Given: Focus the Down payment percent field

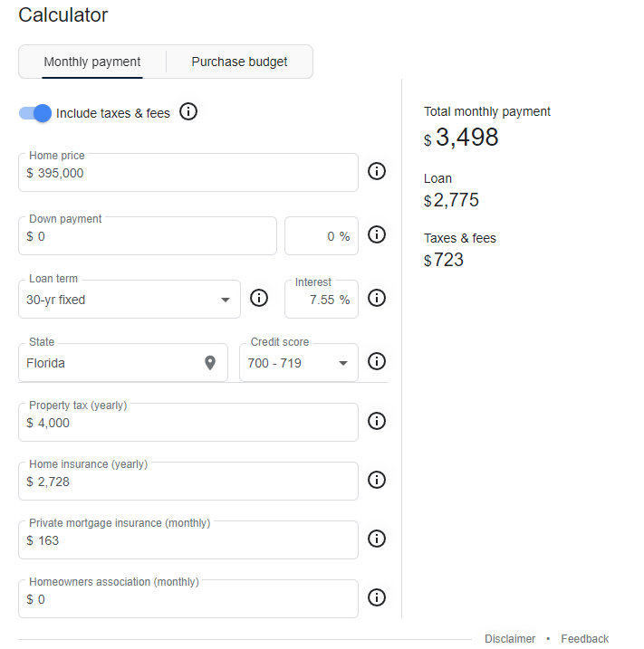Looking at the screenshot, I should coord(321,236).
